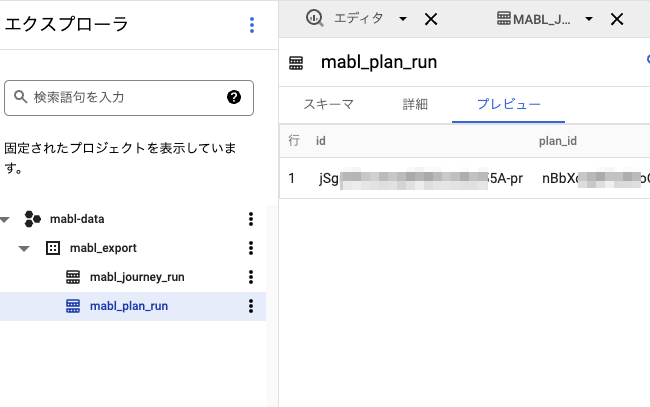Open the MABL_J tab dropdown arrow

589,19
